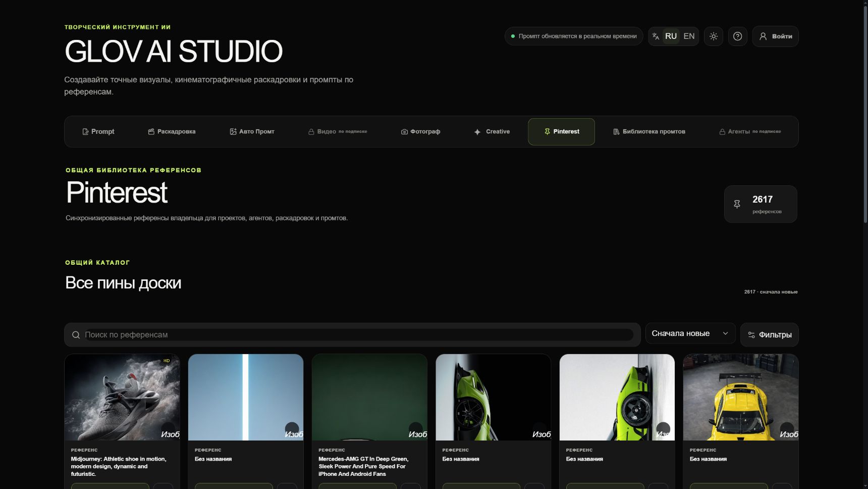Switch interface language to EN
Image resolution: width=868 pixels, height=489 pixels.
[689, 36]
